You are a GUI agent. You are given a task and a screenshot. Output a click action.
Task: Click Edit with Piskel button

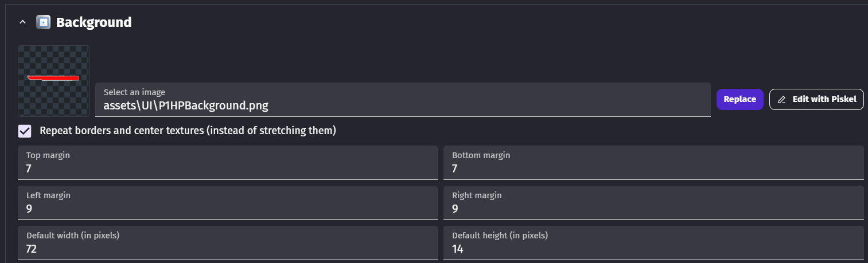[816, 99]
